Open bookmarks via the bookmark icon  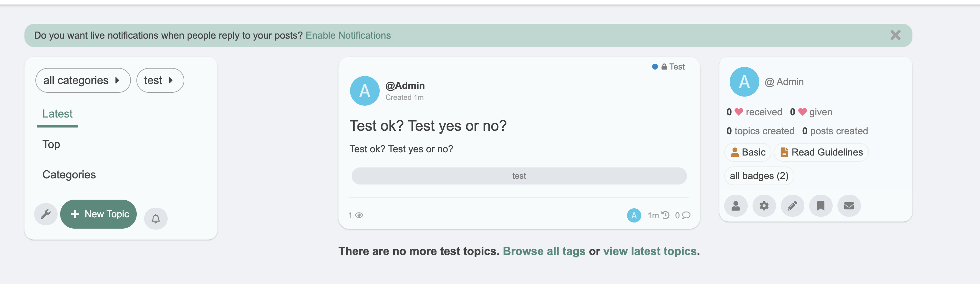821,206
